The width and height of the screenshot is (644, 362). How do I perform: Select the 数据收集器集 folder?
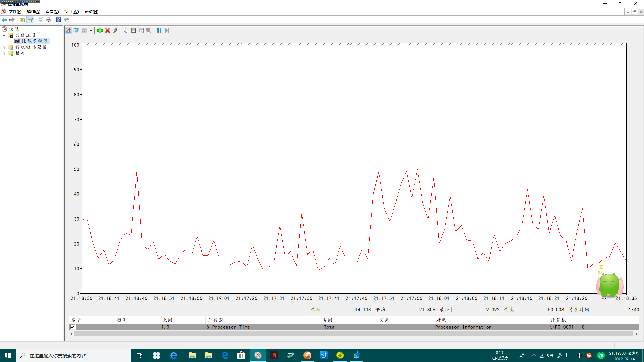pyautogui.click(x=31, y=47)
